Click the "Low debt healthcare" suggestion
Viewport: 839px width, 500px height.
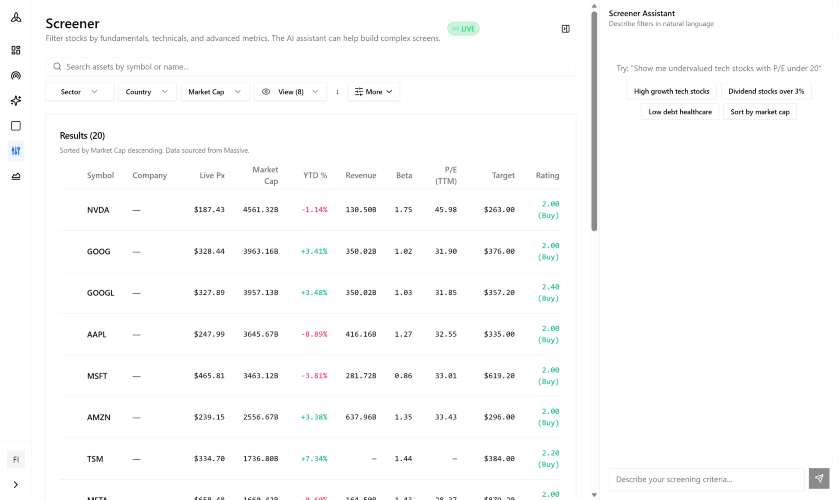(680, 112)
